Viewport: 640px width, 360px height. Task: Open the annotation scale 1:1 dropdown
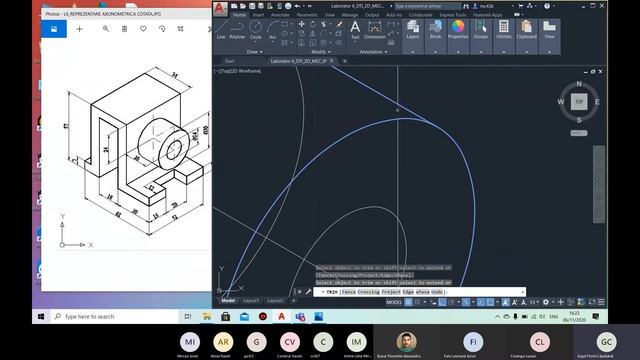pos(533,302)
